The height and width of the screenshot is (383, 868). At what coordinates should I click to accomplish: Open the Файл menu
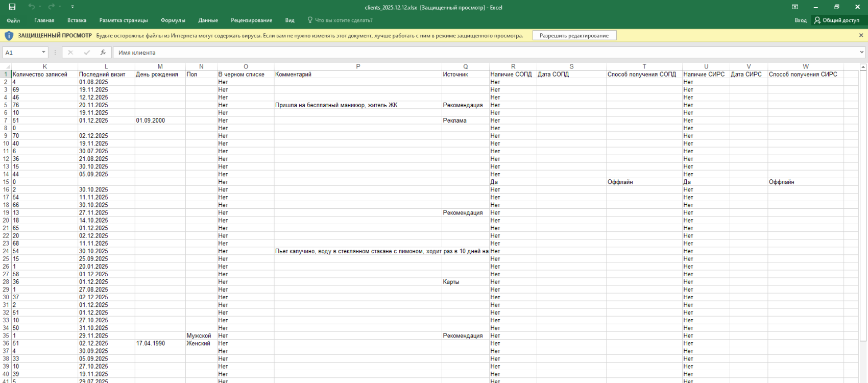click(x=13, y=20)
